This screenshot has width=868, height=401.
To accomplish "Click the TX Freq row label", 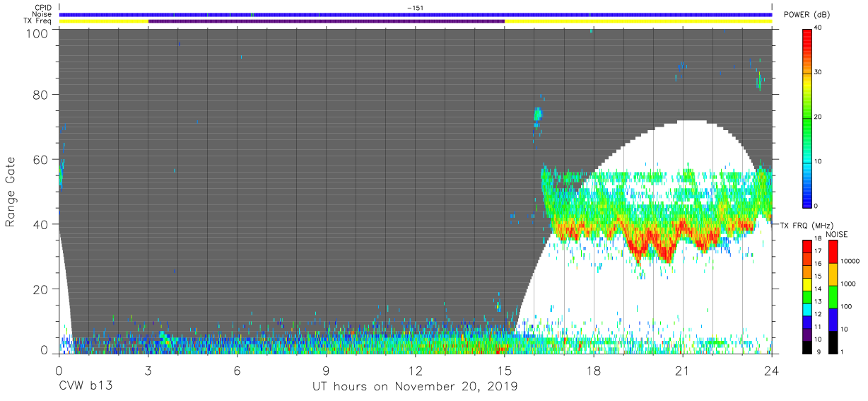I will tap(37, 21).
